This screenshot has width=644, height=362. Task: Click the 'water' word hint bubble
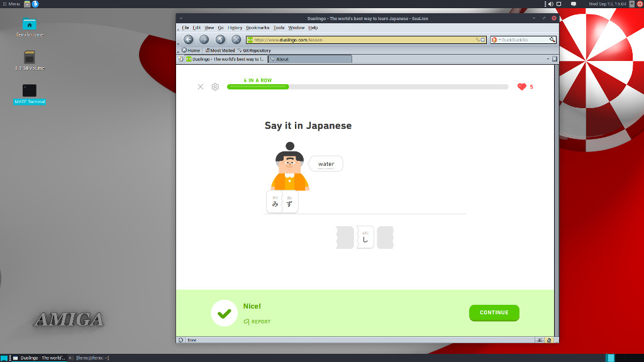click(326, 164)
